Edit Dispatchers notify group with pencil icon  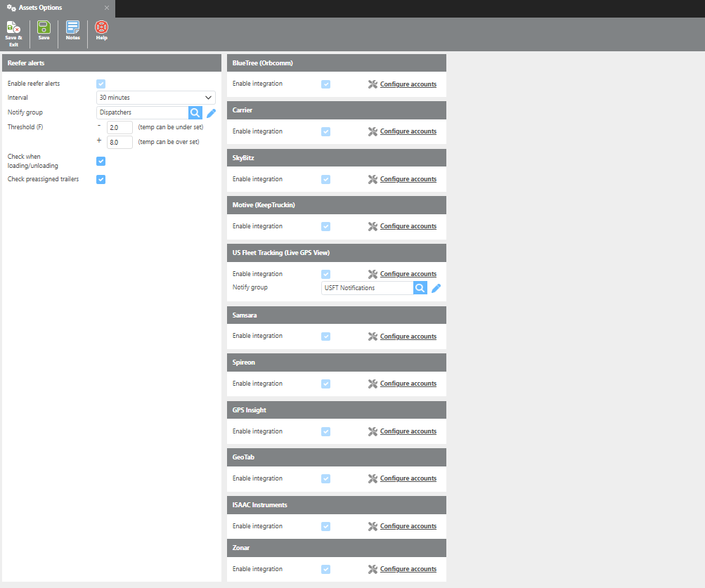211,112
